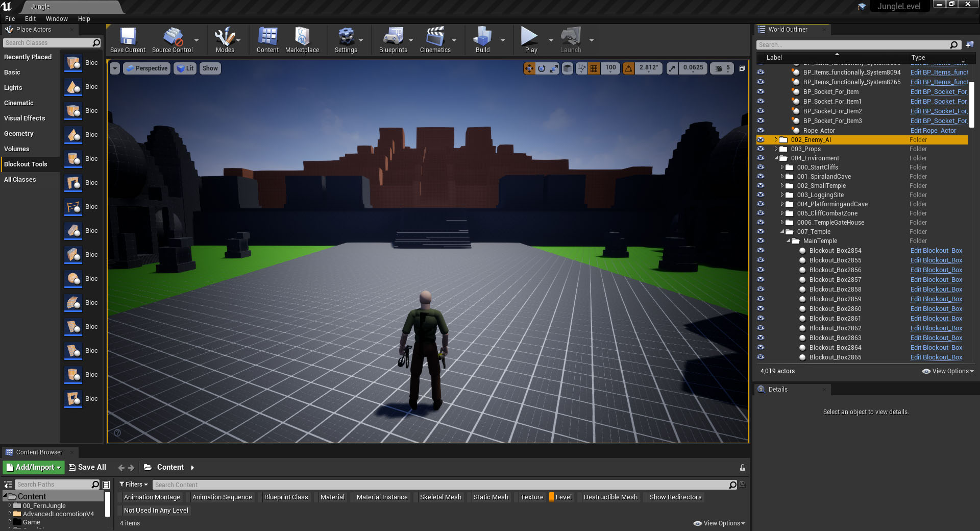Open Blueprints from the toolbar
Screen dimensions: 980x531
(393, 38)
